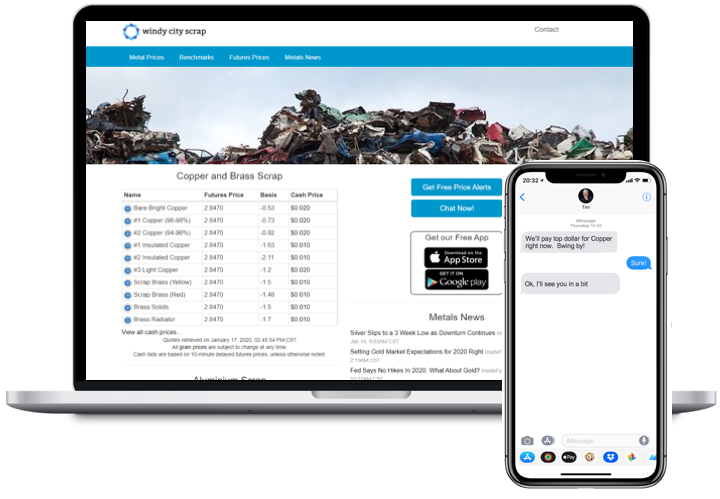Open the Animoji monkey icon
The width and height of the screenshot is (720, 499).
tap(590, 457)
